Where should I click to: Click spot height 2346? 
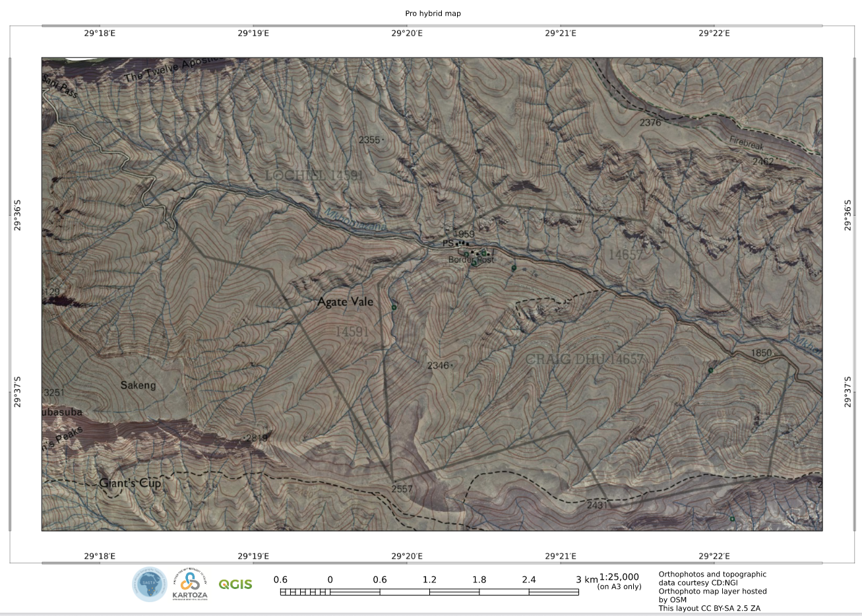tap(438, 365)
